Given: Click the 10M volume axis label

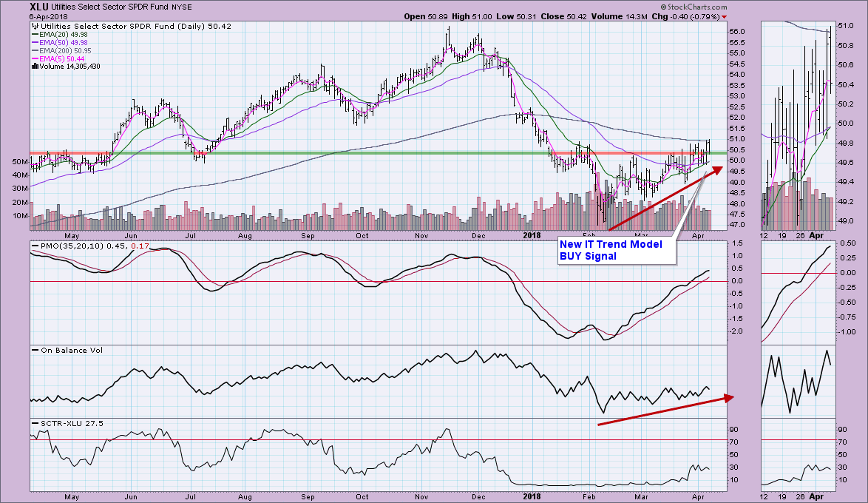Looking at the screenshot, I should coord(20,215).
